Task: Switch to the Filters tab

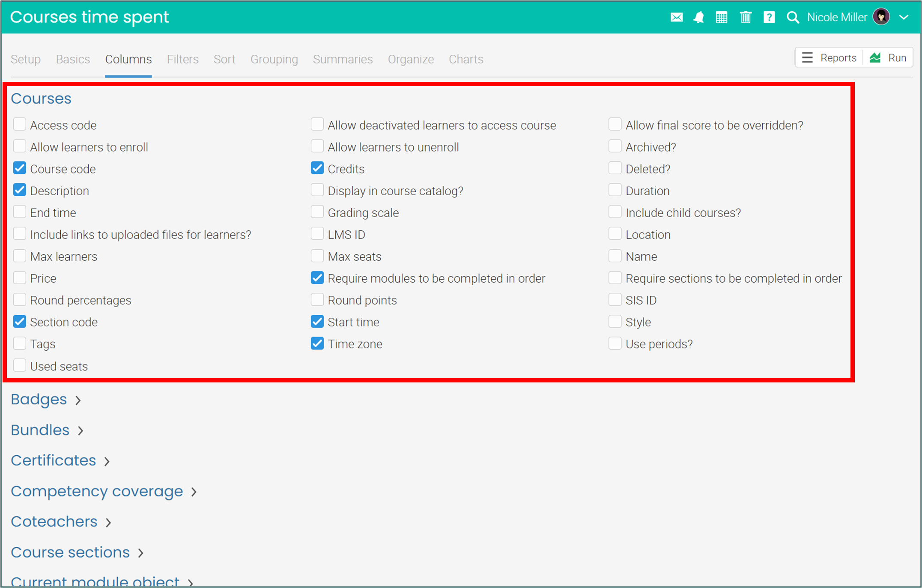Action: [182, 59]
